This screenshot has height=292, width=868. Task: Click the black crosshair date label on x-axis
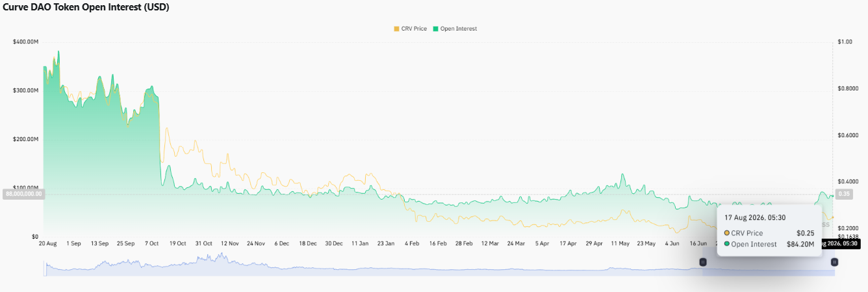click(x=840, y=243)
